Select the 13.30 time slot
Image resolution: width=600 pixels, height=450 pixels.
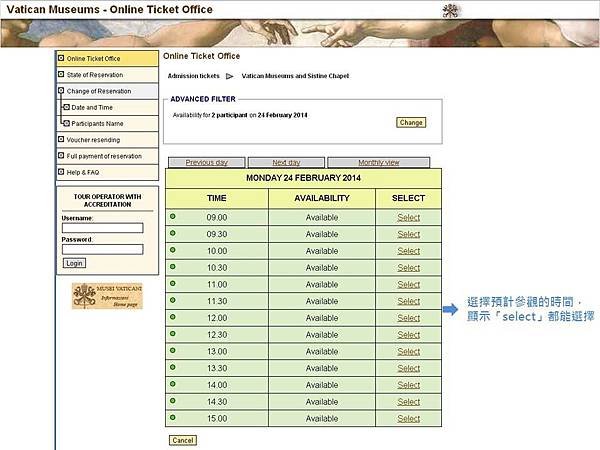[409, 368]
